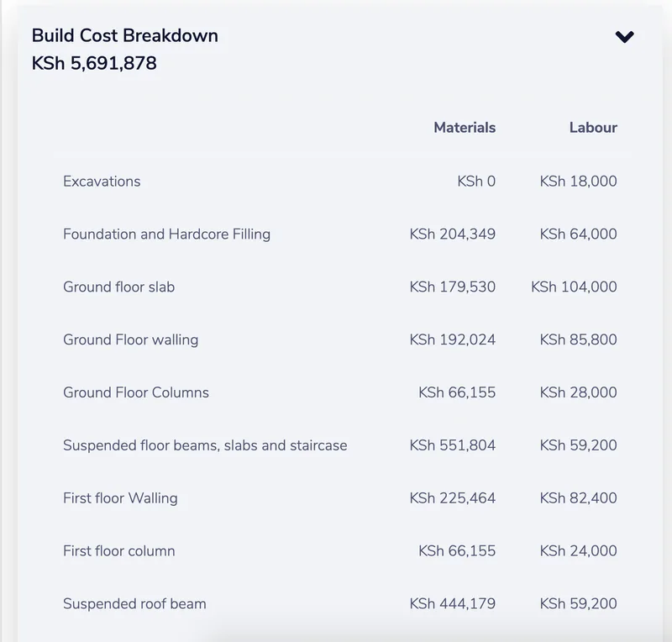Select the Ground Floor walling row

[x=340, y=339]
